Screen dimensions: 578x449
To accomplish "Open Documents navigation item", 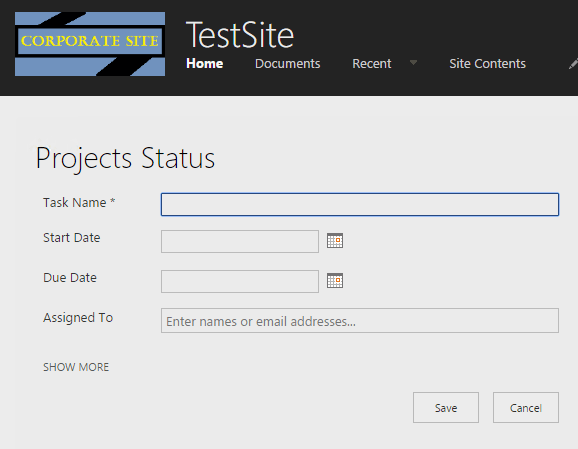I will [x=288, y=63].
